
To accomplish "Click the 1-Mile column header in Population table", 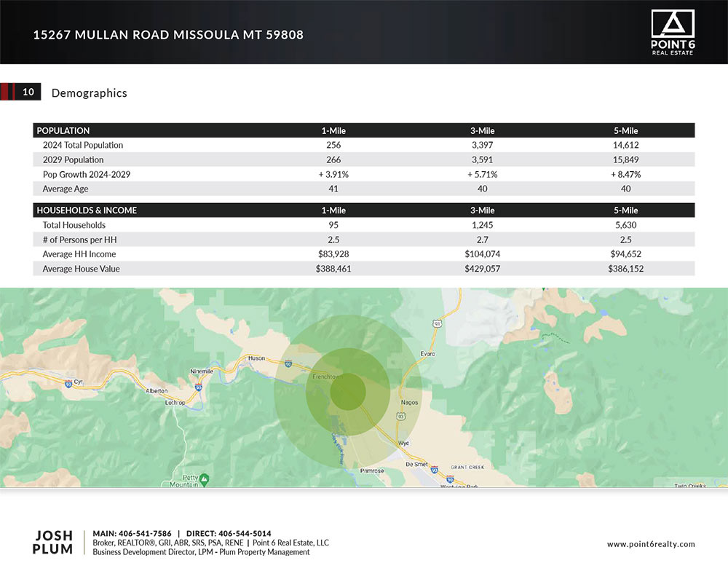I will tap(333, 130).
